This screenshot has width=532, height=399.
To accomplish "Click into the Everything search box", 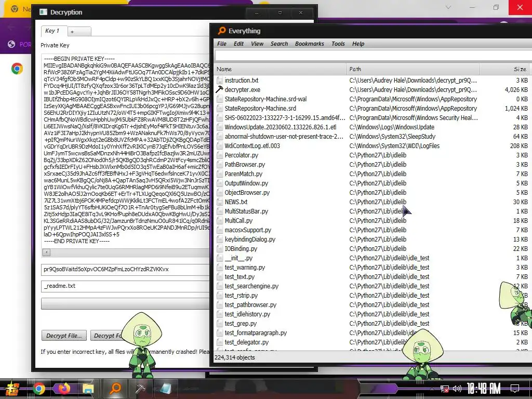I will (x=373, y=56).
